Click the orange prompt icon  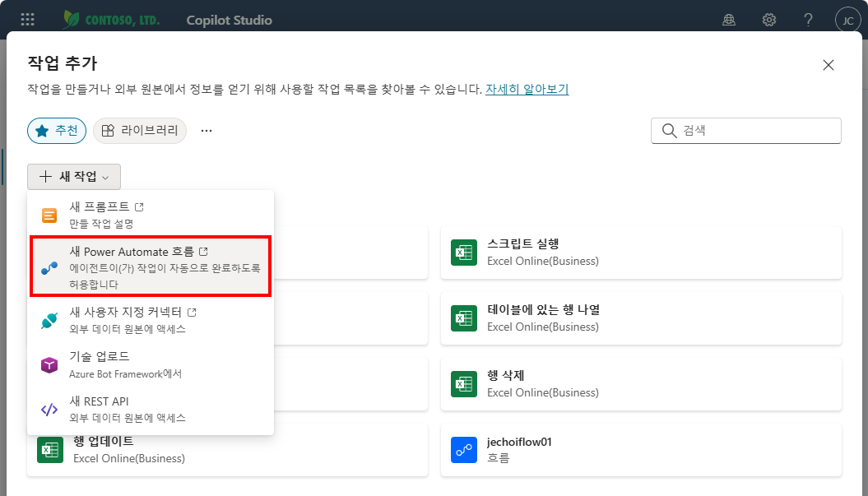coord(49,215)
